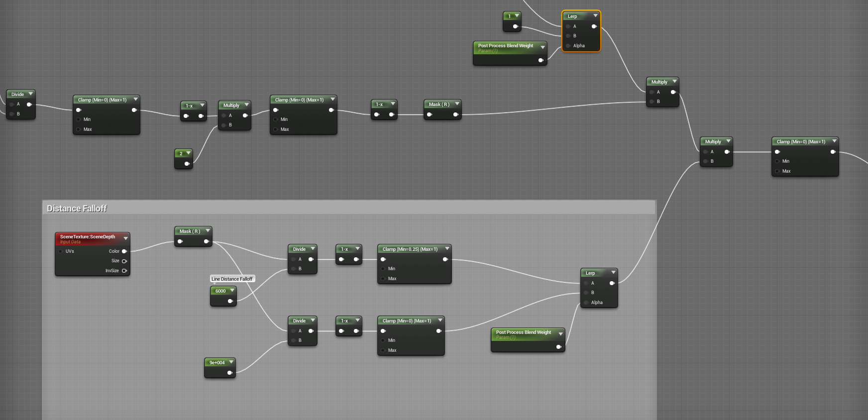Viewport: 868px width, 420px height.
Task: Click the 6000 constant node output pin
Action: [230, 301]
